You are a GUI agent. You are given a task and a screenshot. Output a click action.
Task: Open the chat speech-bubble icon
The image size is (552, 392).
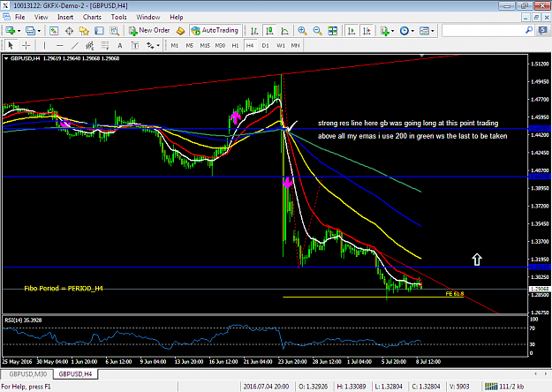point(543,31)
